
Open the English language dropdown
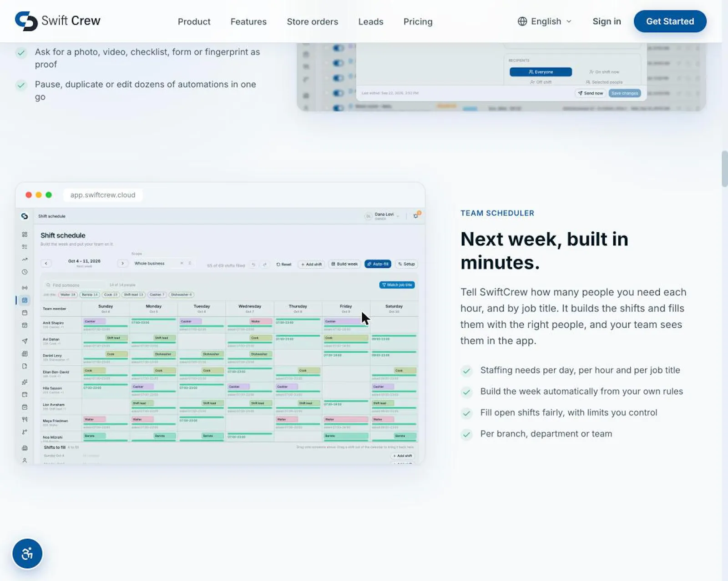point(545,21)
